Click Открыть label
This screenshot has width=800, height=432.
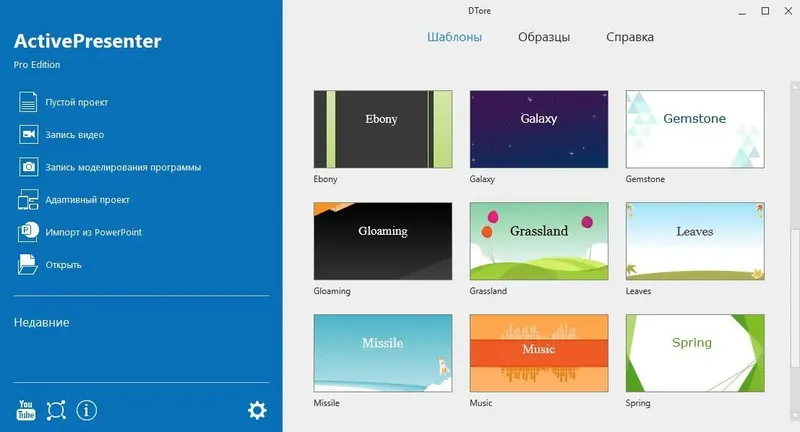(63, 265)
